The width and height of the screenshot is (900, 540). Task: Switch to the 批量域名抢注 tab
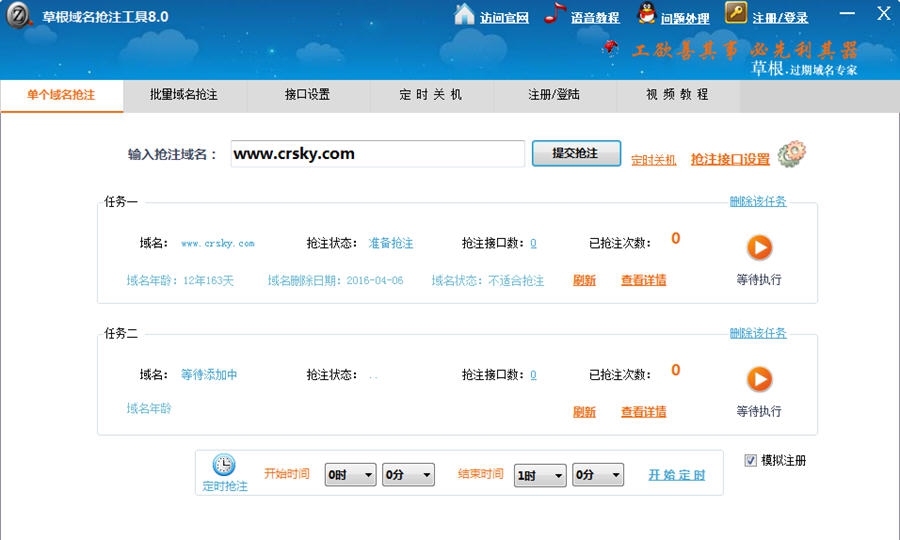pyautogui.click(x=184, y=95)
